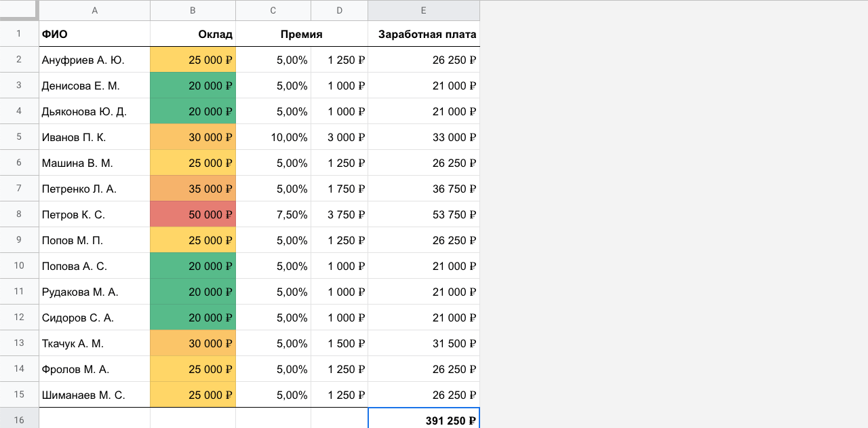Select column A header
Image resolution: width=868 pixels, height=428 pixels.
pyautogui.click(x=94, y=10)
